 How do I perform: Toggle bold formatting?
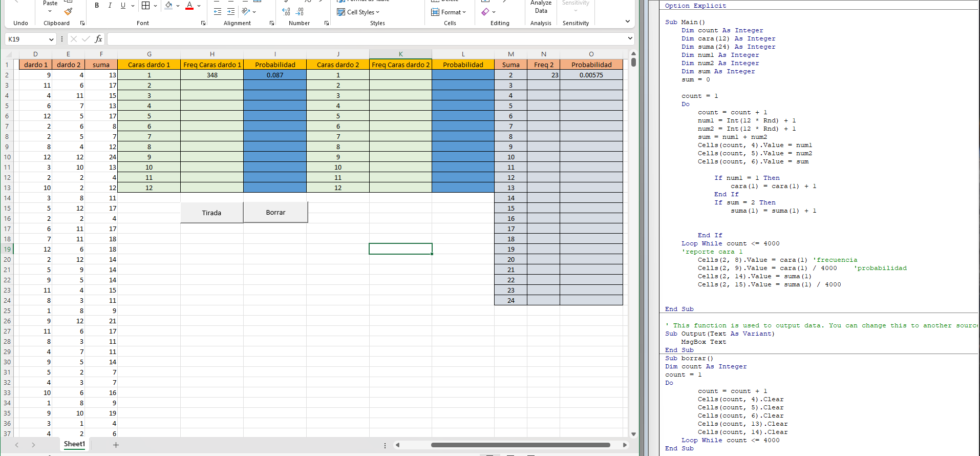pos(97,6)
